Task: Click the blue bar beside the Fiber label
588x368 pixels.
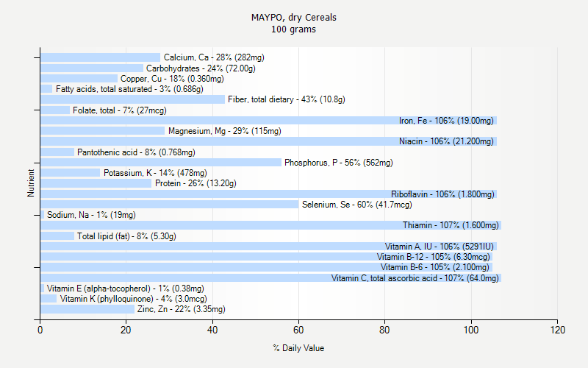Action: click(x=133, y=99)
